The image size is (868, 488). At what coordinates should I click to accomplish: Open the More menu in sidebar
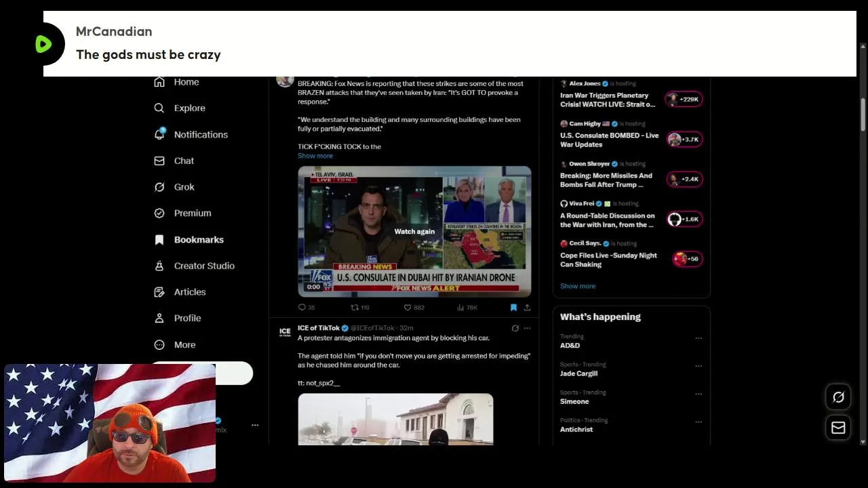coord(174,344)
